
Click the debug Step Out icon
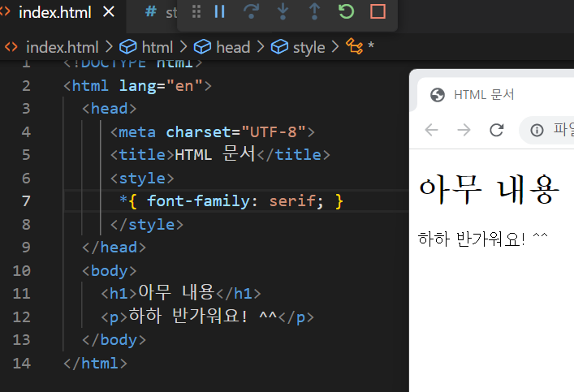(x=314, y=11)
